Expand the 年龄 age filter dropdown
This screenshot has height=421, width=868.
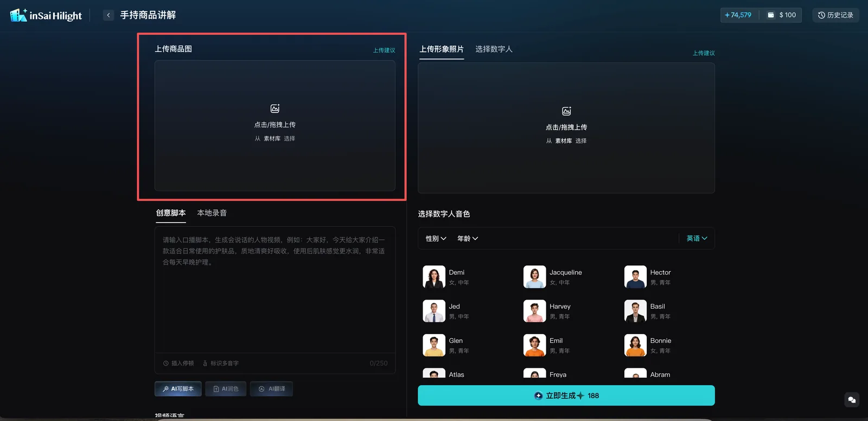(x=468, y=239)
